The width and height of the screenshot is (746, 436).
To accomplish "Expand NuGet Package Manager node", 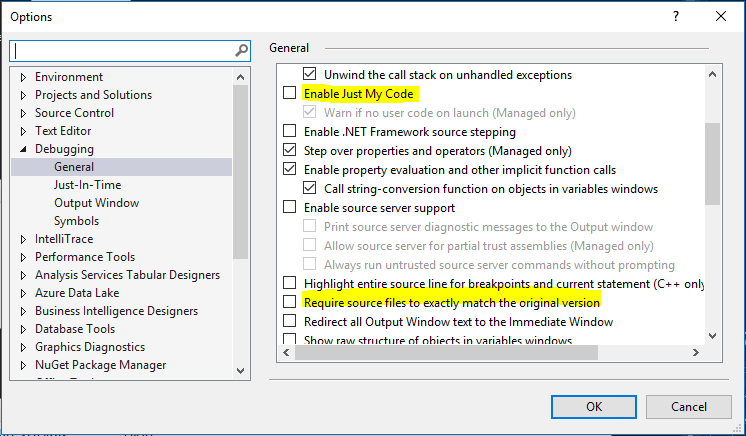I will coord(24,365).
